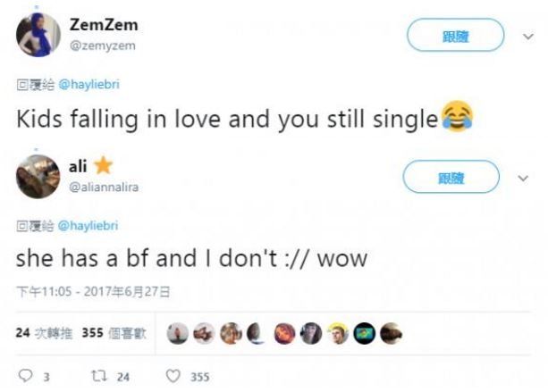Click the first avatar in the likers row
The height and width of the screenshot is (392, 548).
click(x=179, y=333)
